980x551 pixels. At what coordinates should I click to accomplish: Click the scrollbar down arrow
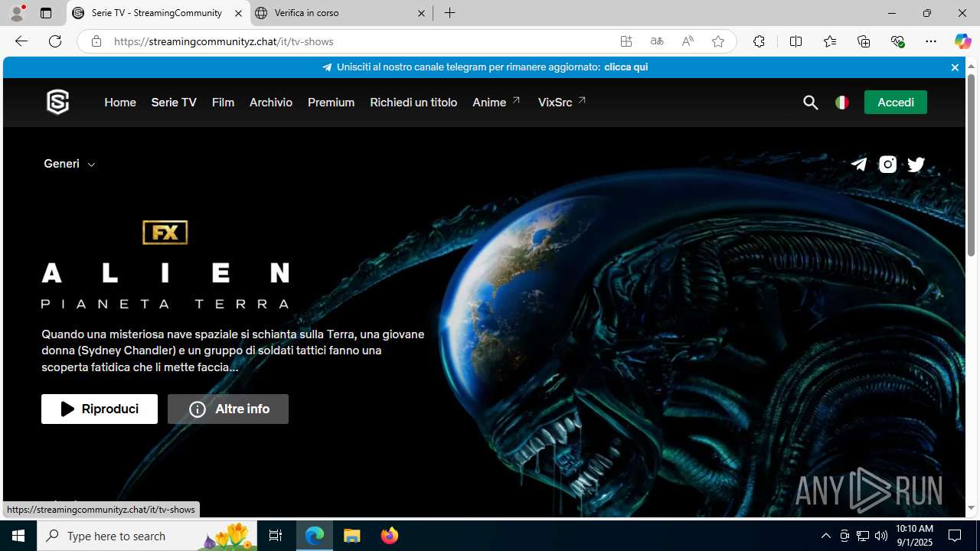coord(971,508)
